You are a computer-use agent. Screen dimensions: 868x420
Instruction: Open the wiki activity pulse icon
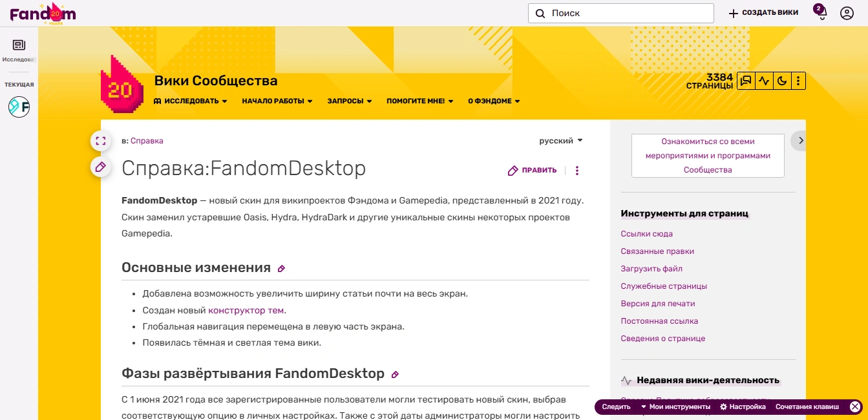(764, 81)
